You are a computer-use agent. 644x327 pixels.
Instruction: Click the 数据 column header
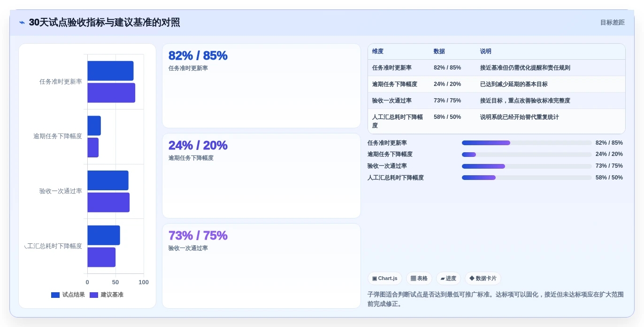pos(439,52)
